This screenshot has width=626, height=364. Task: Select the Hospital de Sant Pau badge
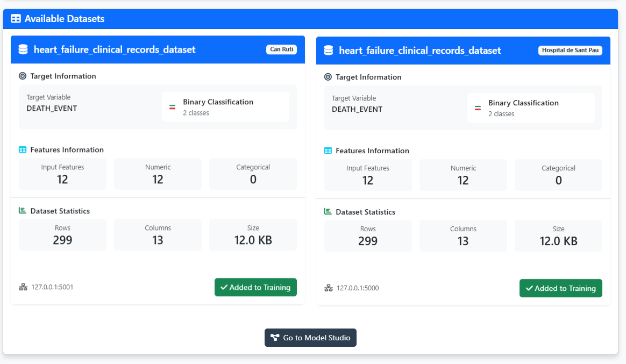570,50
